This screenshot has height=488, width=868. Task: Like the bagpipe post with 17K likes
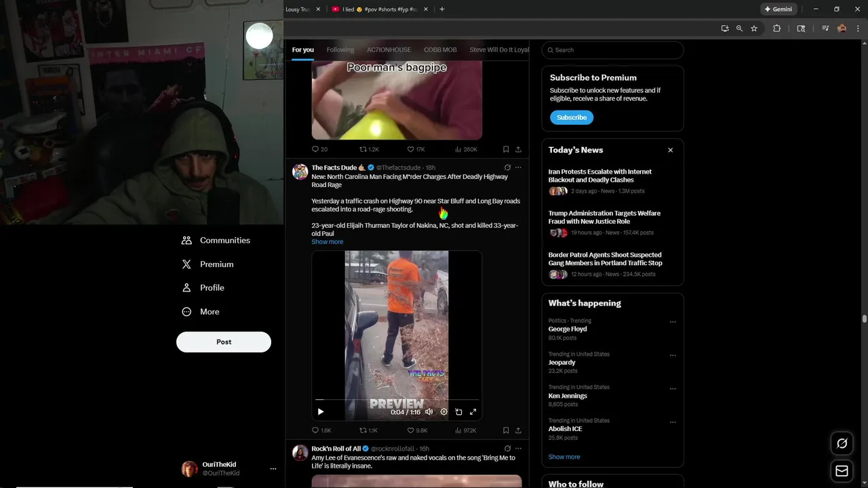coord(416,149)
